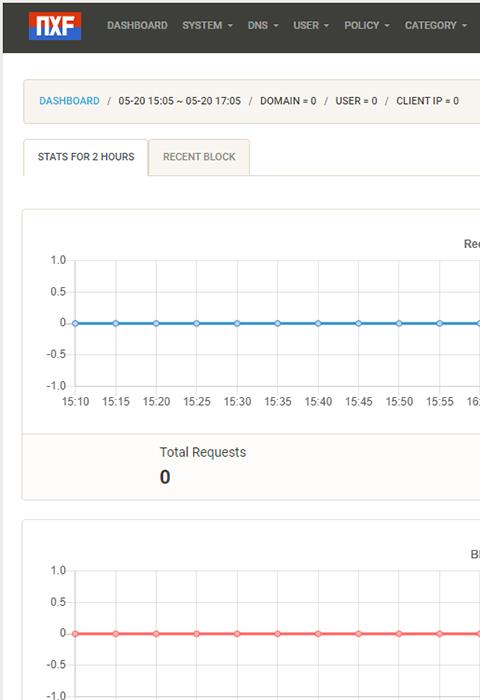Click the blue data point at 15:55

tap(439, 323)
